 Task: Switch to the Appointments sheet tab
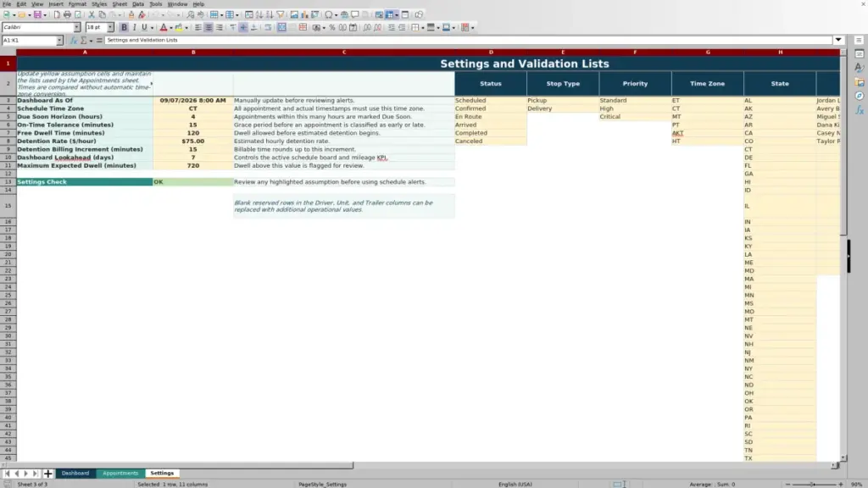pos(120,473)
